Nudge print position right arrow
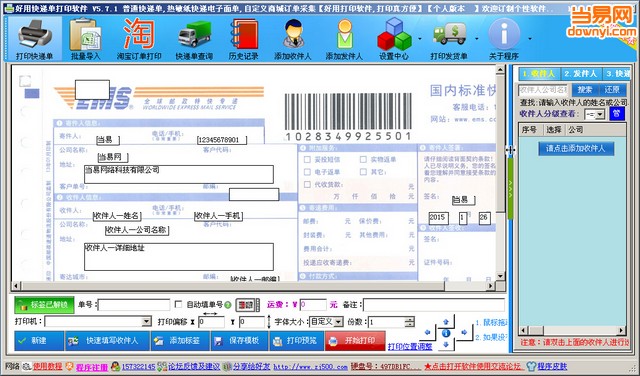The height and width of the screenshot is (376, 640). coord(464,333)
